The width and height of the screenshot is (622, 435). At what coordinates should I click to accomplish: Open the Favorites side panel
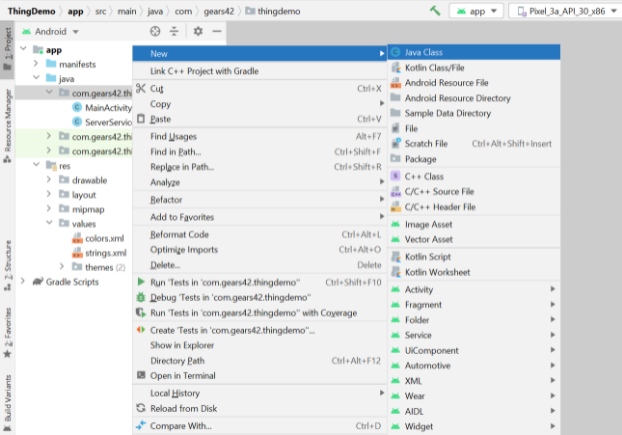tap(8, 333)
